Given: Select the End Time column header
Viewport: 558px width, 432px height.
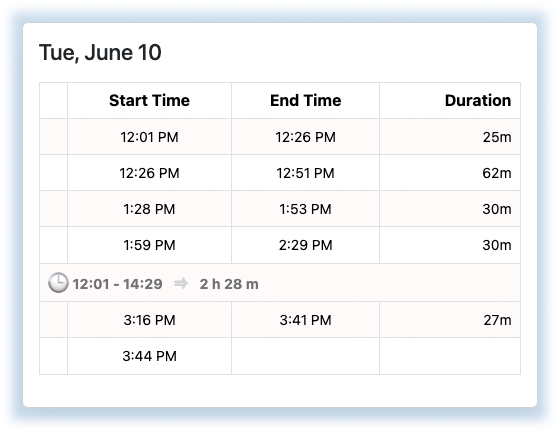Looking at the screenshot, I should pyautogui.click(x=305, y=100).
